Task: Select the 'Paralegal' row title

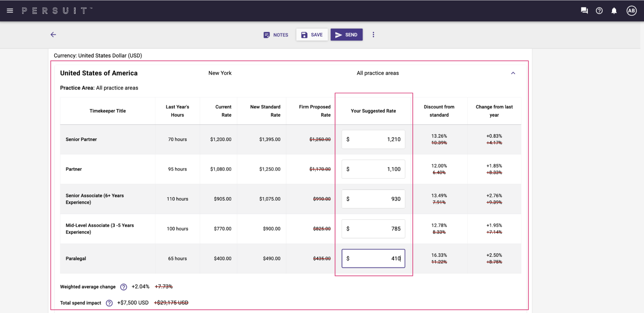Action: pos(76,258)
